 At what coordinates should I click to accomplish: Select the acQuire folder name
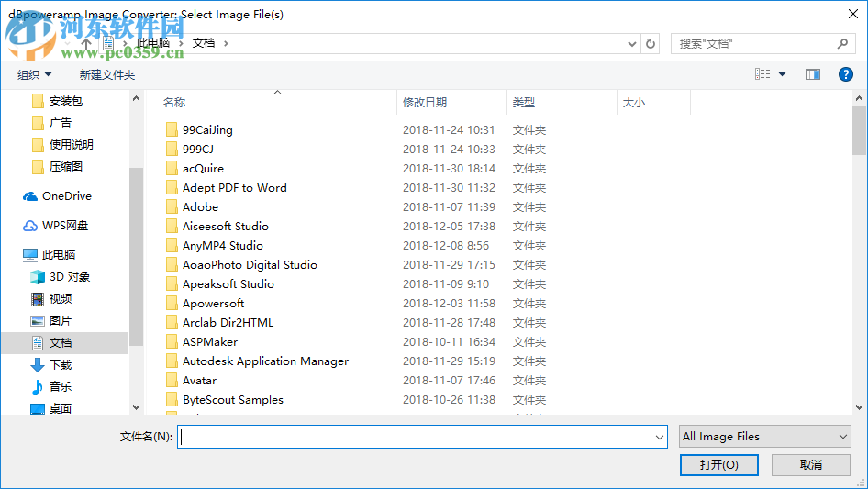(203, 169)
